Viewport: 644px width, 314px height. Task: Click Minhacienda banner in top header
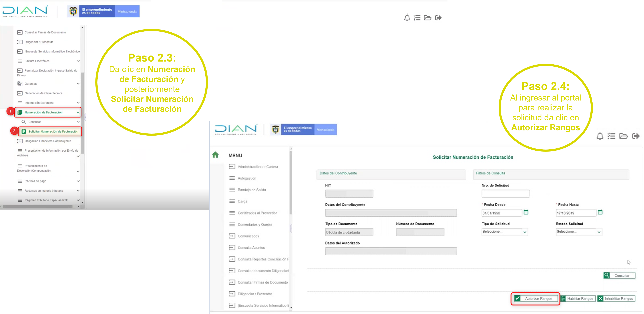[127, 11]
